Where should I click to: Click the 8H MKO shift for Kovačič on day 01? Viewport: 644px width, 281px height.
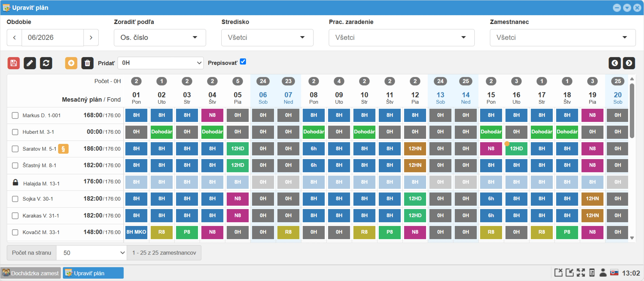coord(136,232)
